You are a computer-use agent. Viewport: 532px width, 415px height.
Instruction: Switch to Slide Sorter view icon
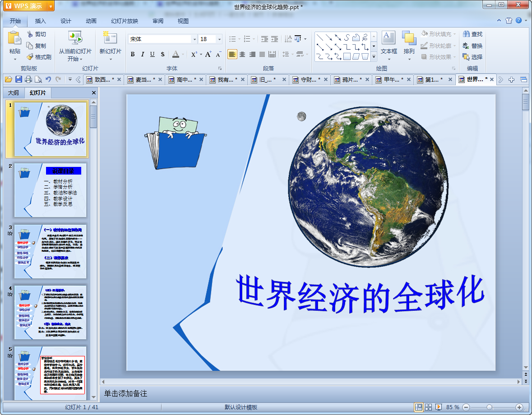coord(429,407)
